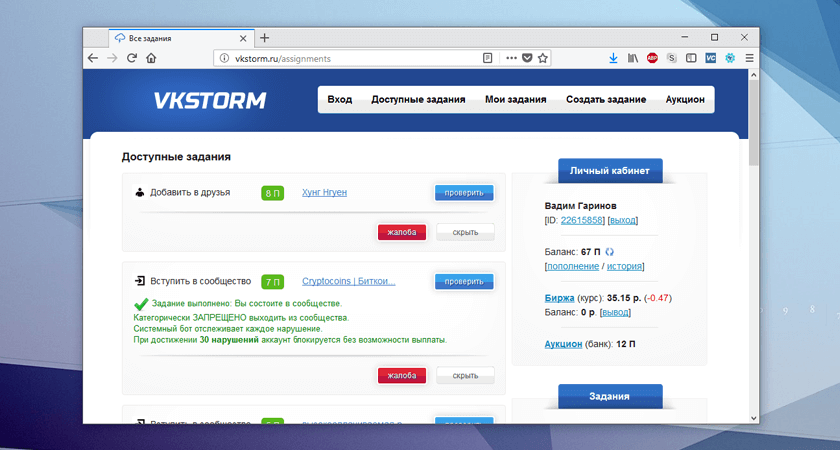
Task: Click the browser forward arrow
Action: [x=112, y=58]
